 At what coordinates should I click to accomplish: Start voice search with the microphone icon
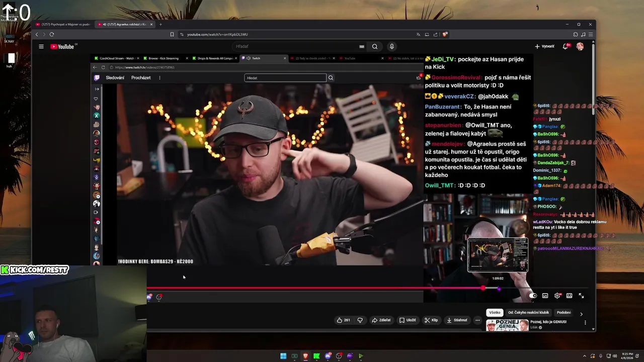tap(392, 46)
